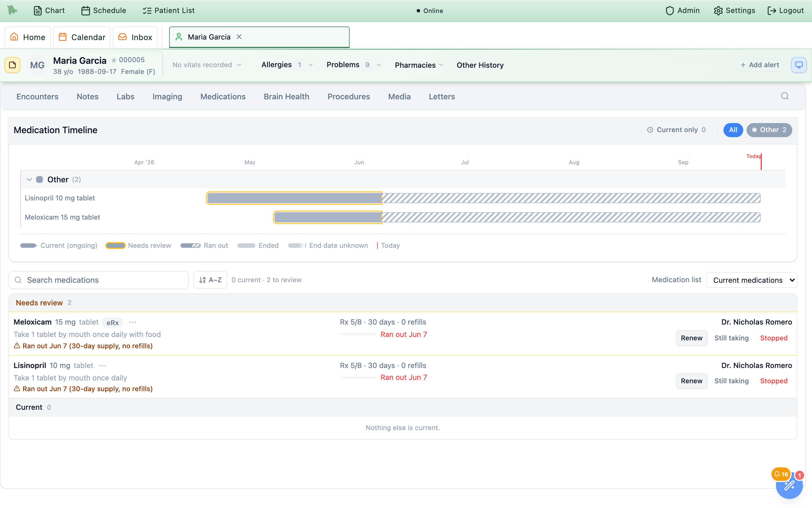Toggle the Current only filter
The height and width of the screenshot is (508, 812).
[676, 130]
